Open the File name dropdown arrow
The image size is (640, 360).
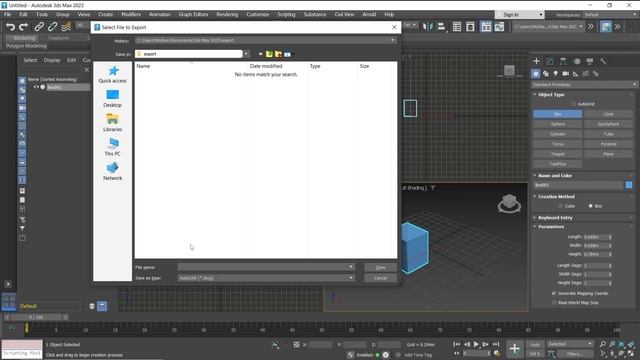(351, 267)
